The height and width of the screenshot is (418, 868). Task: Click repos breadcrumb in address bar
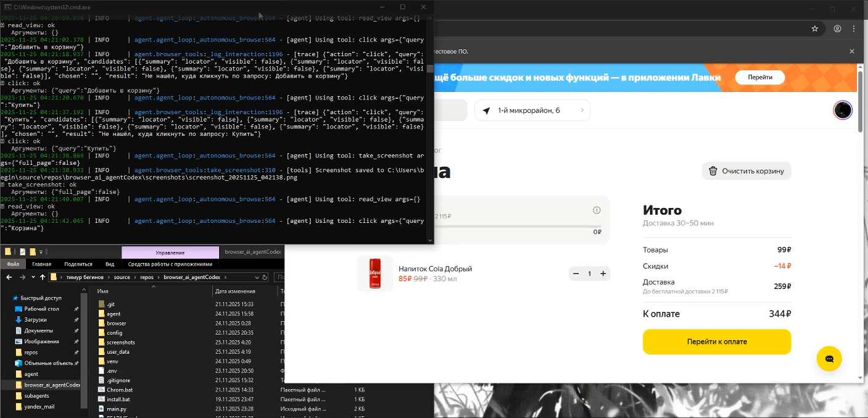tap(147, 277)
